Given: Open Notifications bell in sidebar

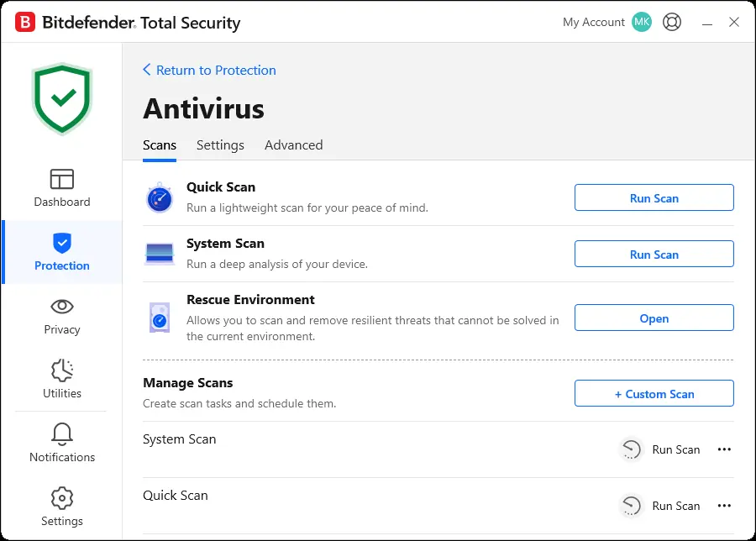Looking at the screenshot, I should pyautogui.click(x=61, y=443).
